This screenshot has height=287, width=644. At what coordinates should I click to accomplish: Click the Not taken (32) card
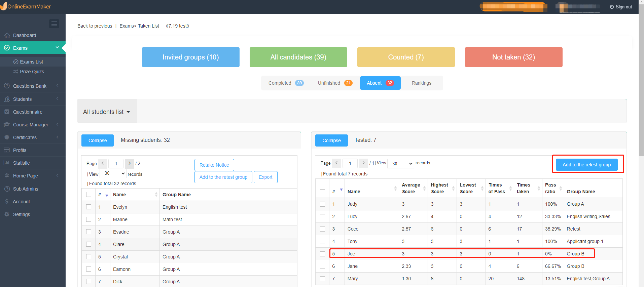(x=514, y=57)
